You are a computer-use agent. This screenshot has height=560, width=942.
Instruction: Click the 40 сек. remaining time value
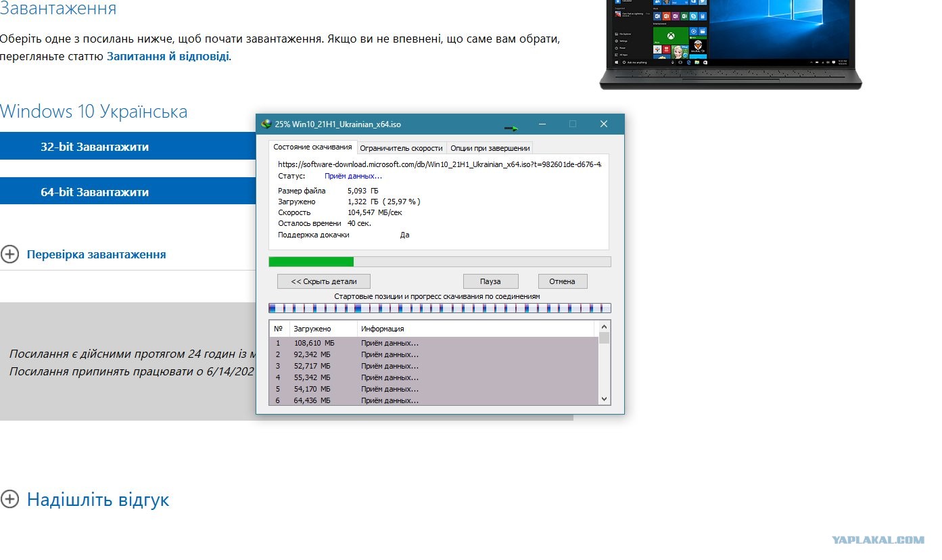pos(359,223)
